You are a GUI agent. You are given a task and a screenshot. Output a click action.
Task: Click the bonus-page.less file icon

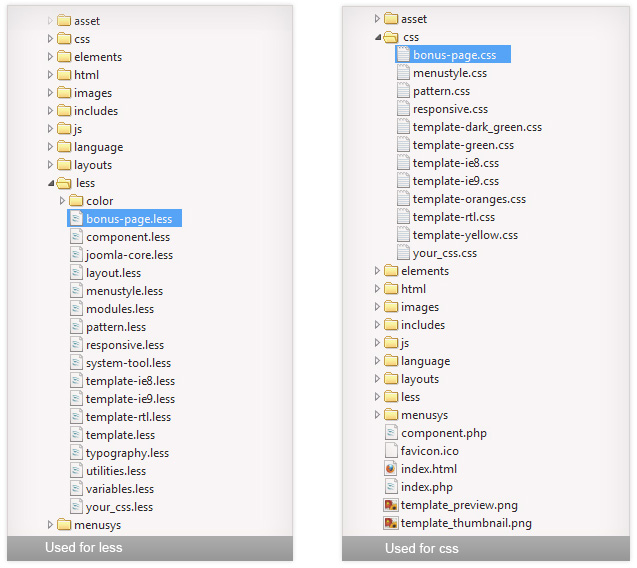click(76, 219)
